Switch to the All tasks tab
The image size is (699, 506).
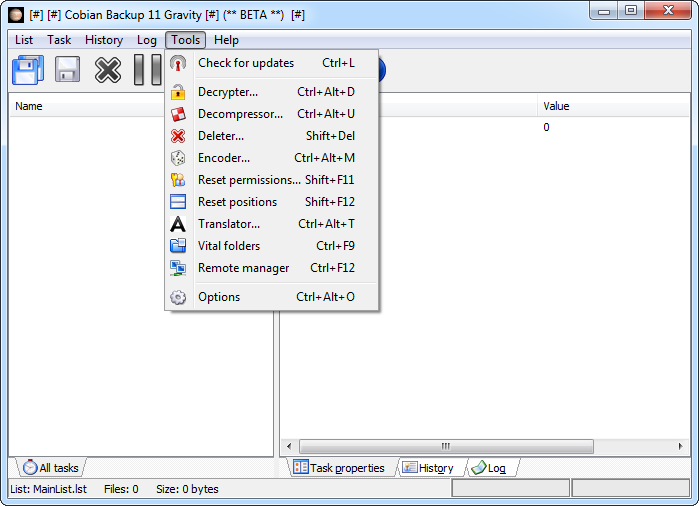(x=51, y=468)
